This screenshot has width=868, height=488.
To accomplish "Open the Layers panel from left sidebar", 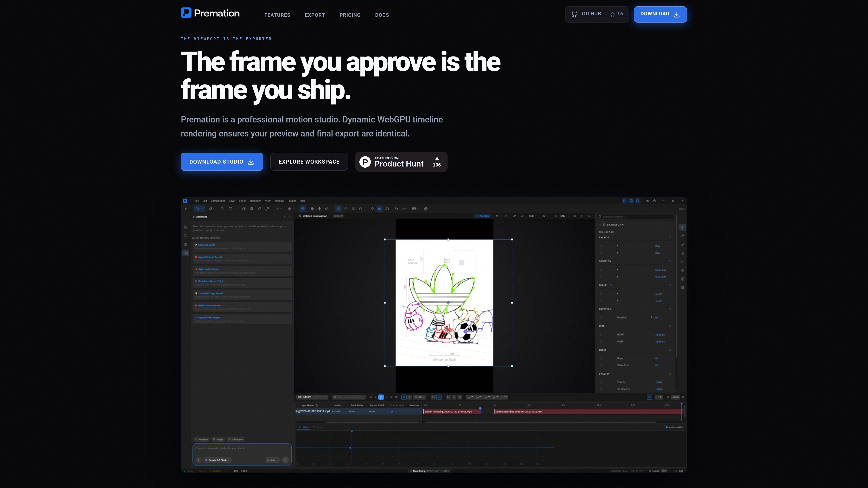I will tap(186, 227).
